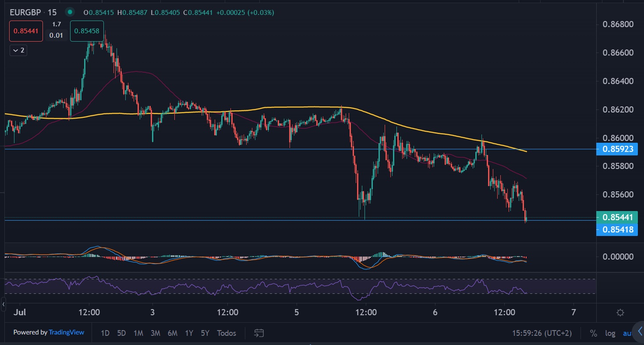Click the 0.85418 horizontal line price label
This screenshot has width=644, height=345.
pos(617,229)
